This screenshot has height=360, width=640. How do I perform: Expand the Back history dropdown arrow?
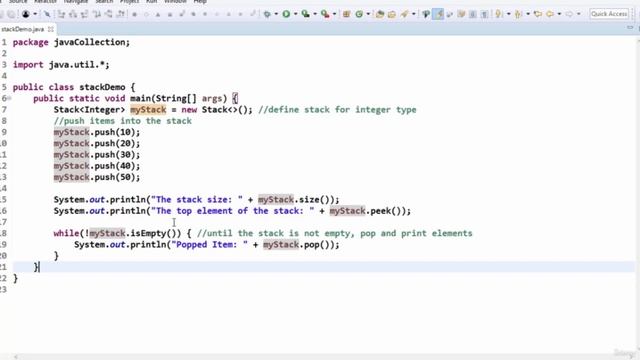pyautogui.click(x=559, y=14)
